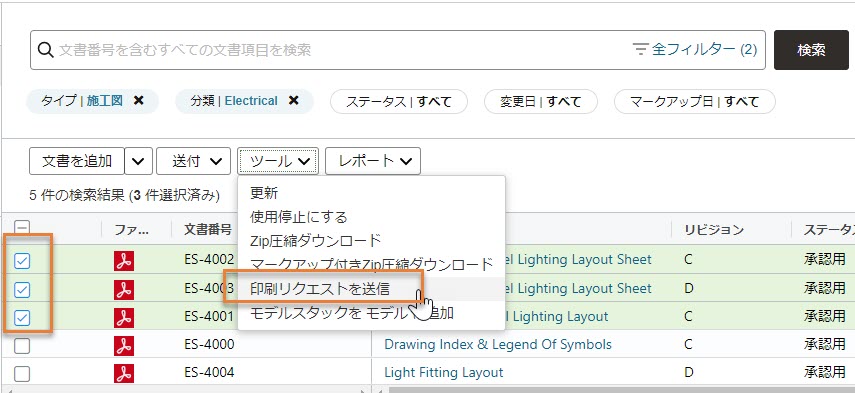
Task: Expand the arrow beside 文書を追加
Action: [x=139, y=161]
